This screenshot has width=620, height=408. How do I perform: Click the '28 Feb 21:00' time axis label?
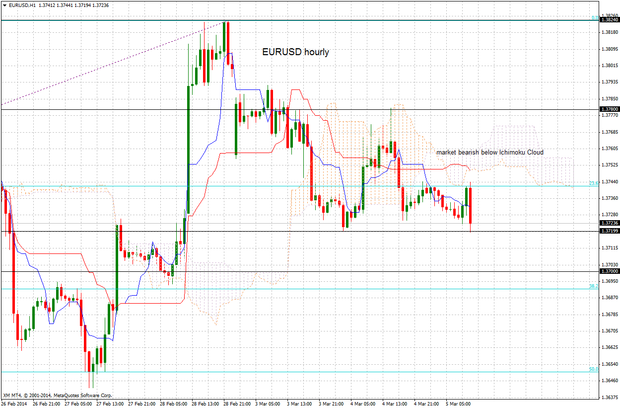click(x=237, y=404)
